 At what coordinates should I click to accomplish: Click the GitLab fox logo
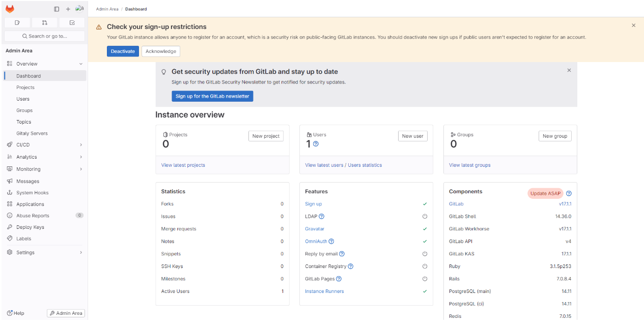(x=10, y=9)
